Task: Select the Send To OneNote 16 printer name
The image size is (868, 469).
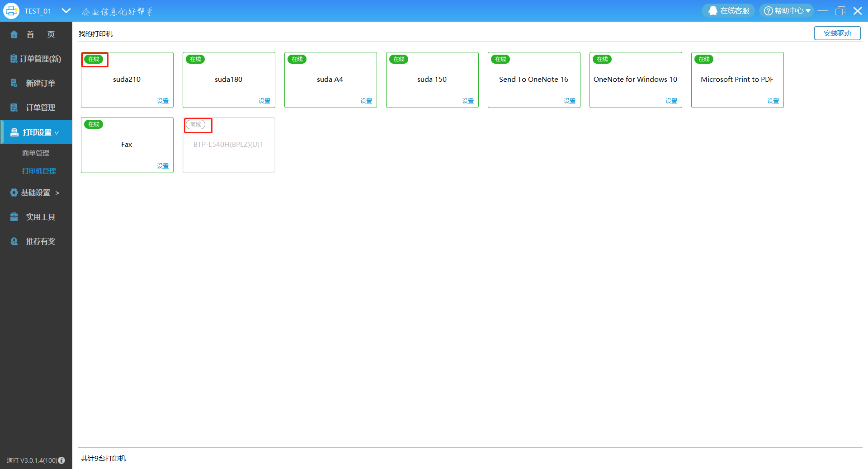Action: 533,80
